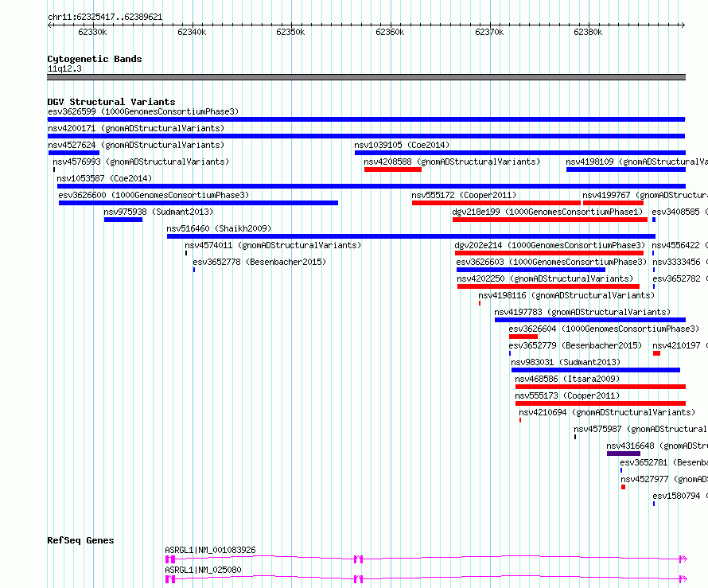Image resolution: width=708 pixels, height=588 pixels.
Task: Open nsv4202250 variant label
Action: 545,278
